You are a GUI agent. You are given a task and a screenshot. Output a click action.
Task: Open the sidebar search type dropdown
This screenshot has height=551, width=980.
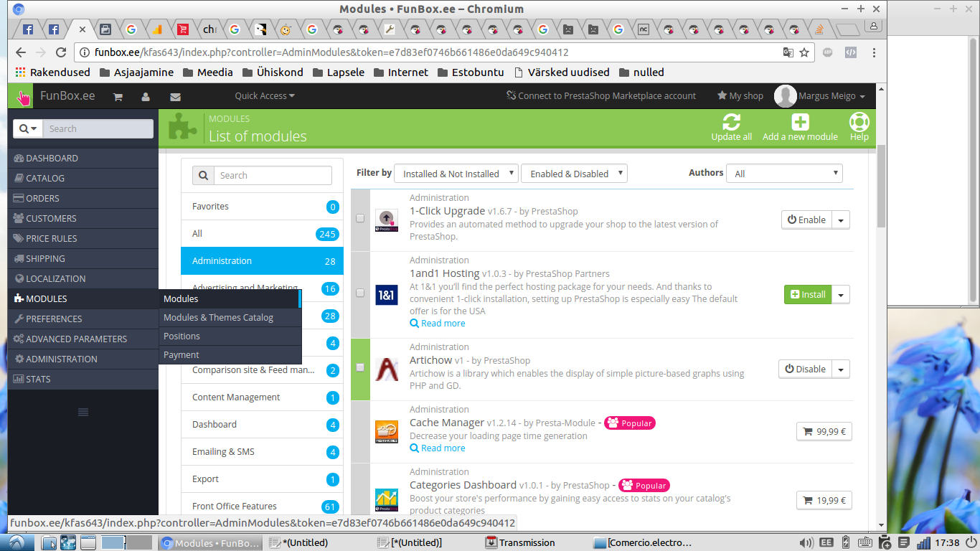coord(28,128)
